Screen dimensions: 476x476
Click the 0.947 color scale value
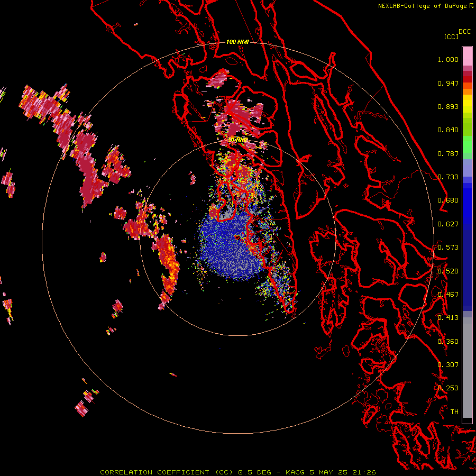click(x=448, y=83)
